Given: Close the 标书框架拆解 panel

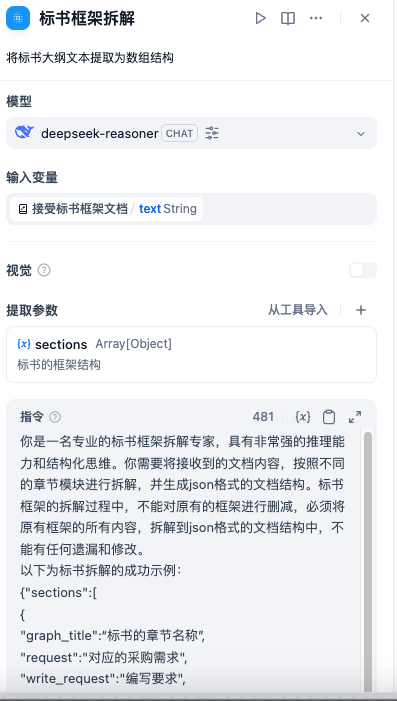Looking at the screenshot, I should [x=365, y=18].
